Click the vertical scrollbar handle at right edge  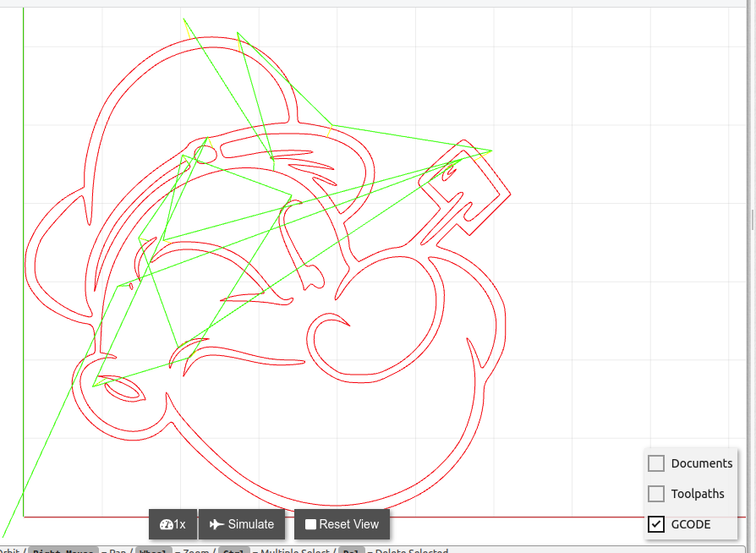tap(753, 219)
